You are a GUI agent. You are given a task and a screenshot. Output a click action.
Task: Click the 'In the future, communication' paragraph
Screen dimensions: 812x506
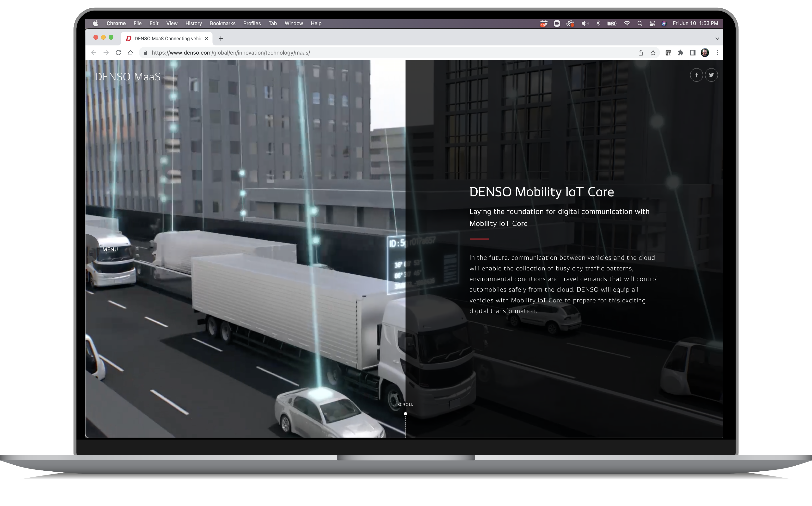pos(564,284)
